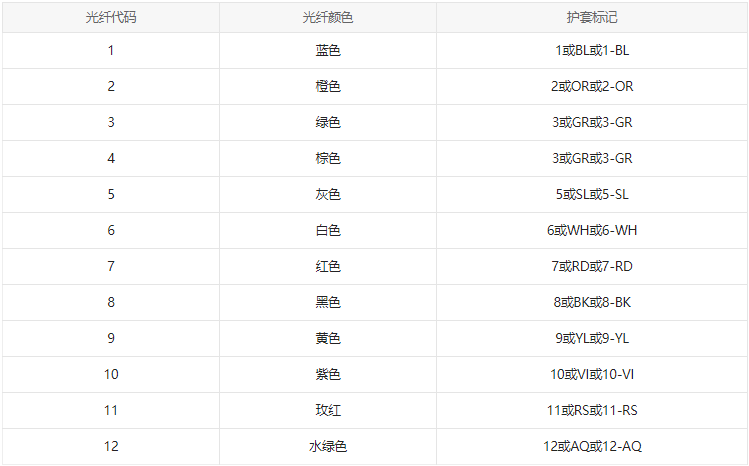Click the 光纤颜色 column header
Image resolution: width=749 pixels, height=466 pixels.
[328, 18]
